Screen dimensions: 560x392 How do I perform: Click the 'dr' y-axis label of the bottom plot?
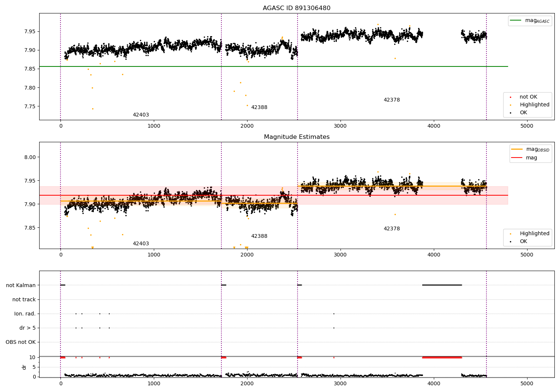coord(24,367)
